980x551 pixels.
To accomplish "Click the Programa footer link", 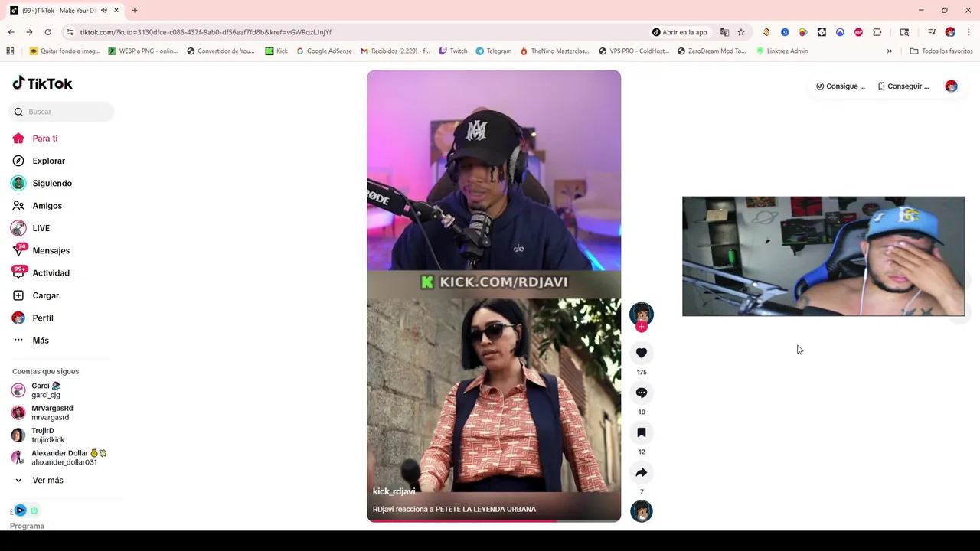I will tap(27, 526).
